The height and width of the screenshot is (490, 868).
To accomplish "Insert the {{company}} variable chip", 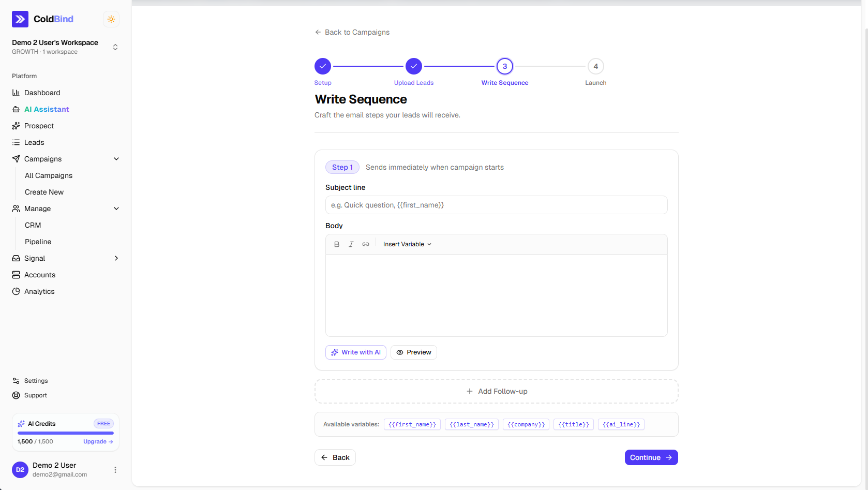I will 526,424.
